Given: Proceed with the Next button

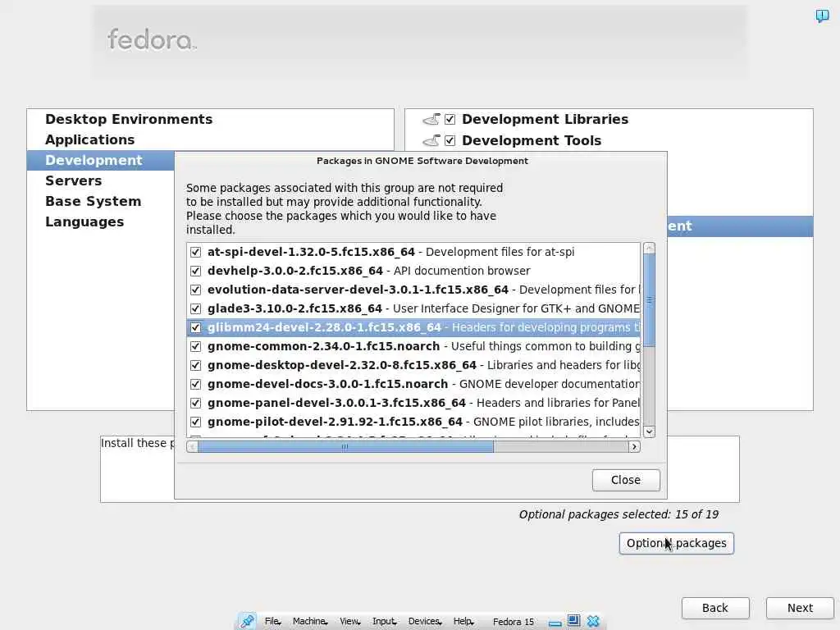Looking at the screenshot, I should 800,608.
